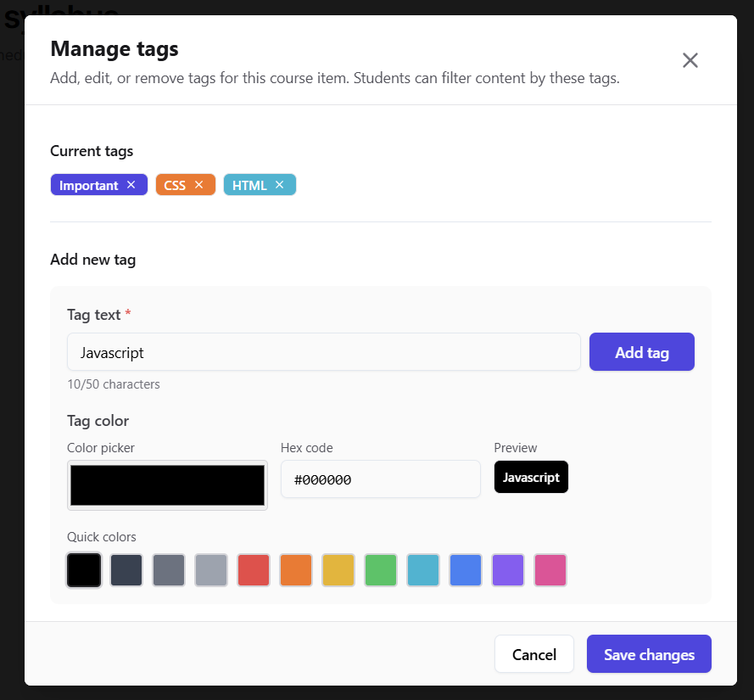Click the Tag text input field
The image size is (754, 700).
tap(323, 352)
